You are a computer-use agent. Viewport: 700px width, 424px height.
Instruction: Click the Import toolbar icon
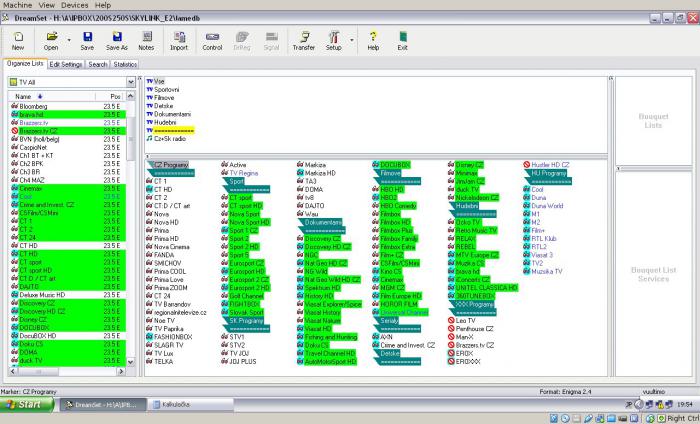pos(179,41)
